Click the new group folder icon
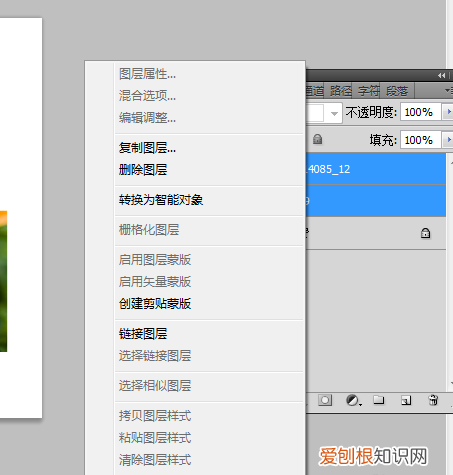The image size is (453, 475). point(379,399)
